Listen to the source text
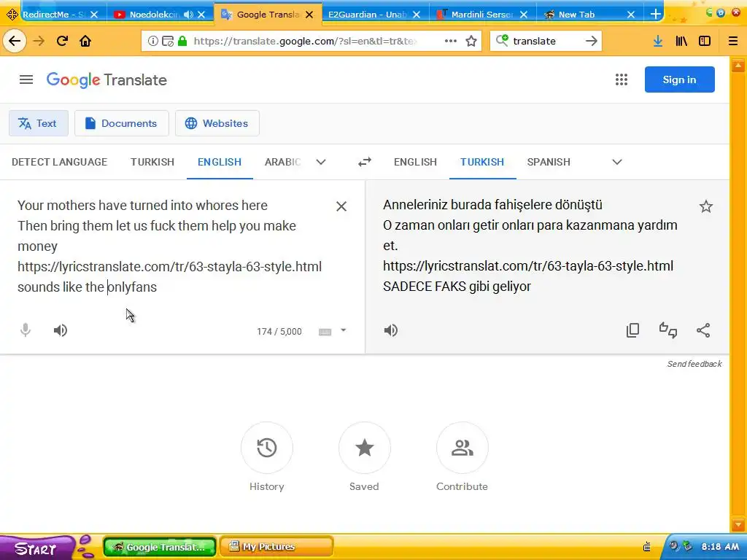The height and width of the screenshot is (560, 747). (x=61, y=330)
